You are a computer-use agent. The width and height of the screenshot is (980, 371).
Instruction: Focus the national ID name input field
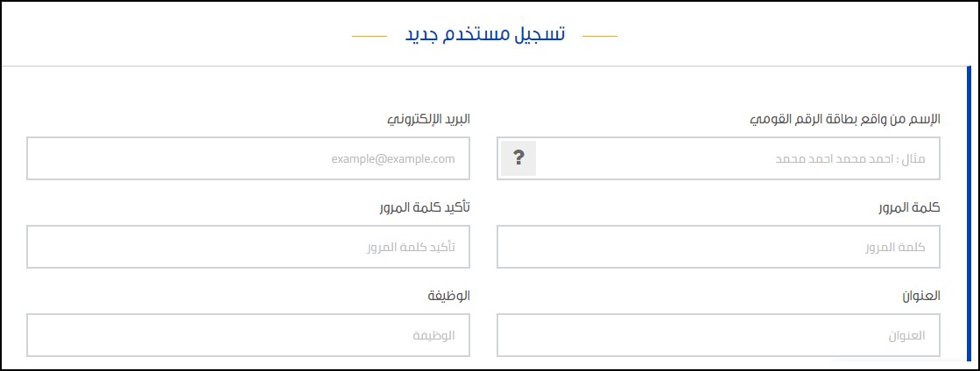[x=736, y=158]
